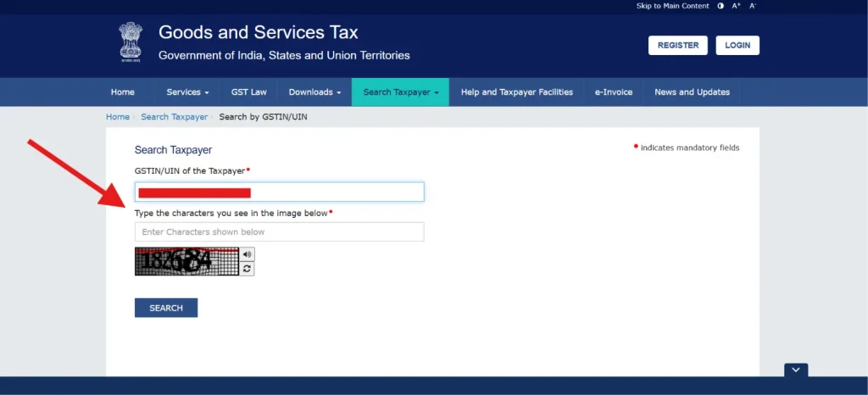The image size is (868, 395).
Task: Click 'Type the characters you see' label
Action: click(231, 213)
